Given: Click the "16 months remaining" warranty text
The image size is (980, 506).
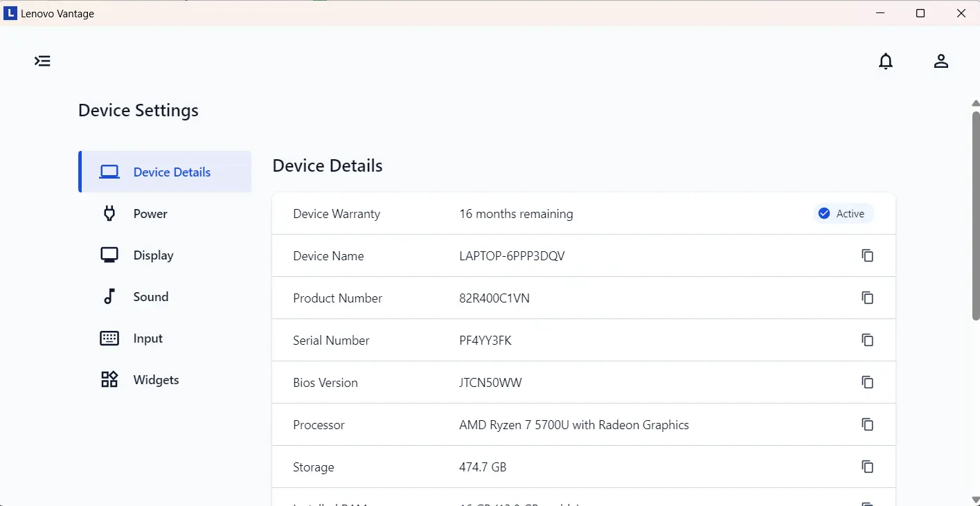Looking at the screenshot, I should (x=516, y=214).
